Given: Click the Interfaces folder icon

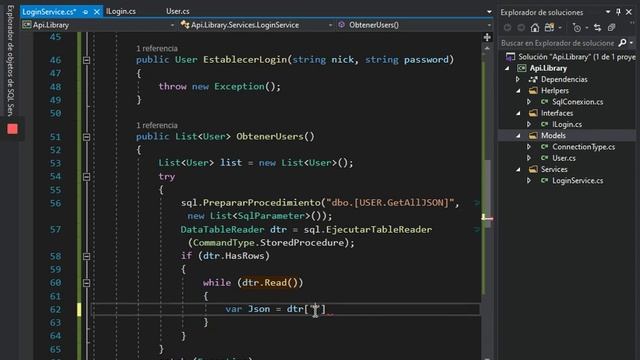Looking at the screenshot, I should [x=533, y=113].
